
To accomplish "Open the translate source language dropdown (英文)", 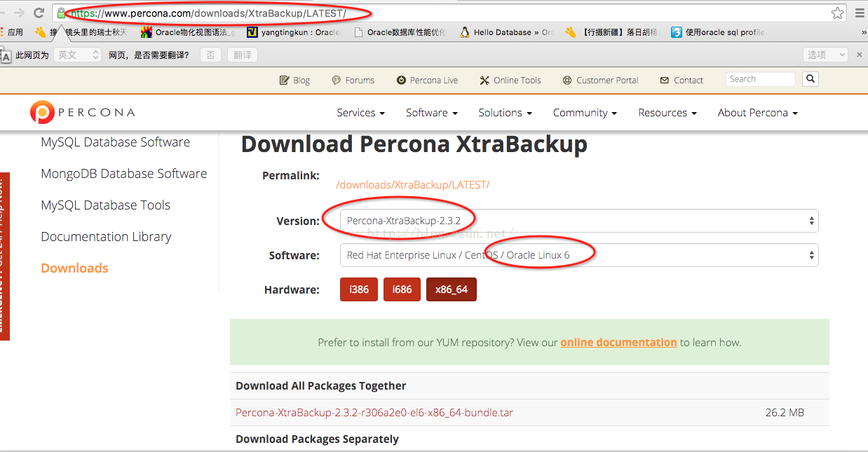I will pos(77,55).
